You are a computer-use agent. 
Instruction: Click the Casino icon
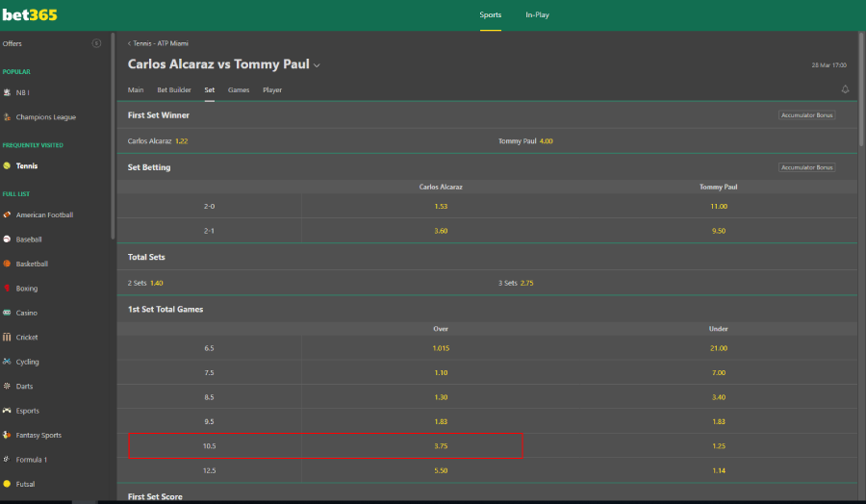tap(7, 313)
